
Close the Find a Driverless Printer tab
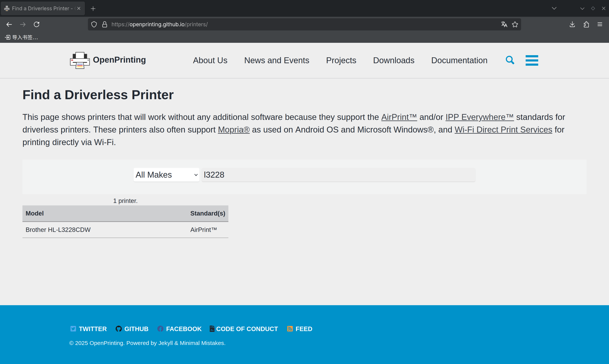(x=79, y=8)
